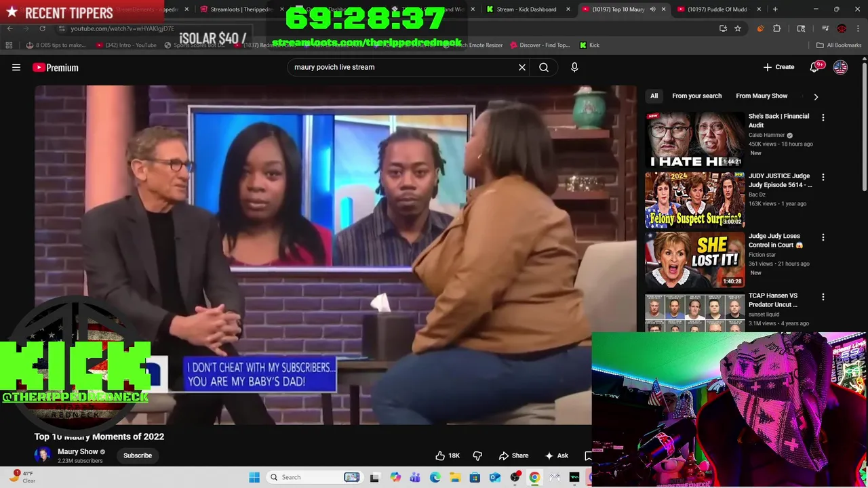Click the Windows taskbar Search box
The height and width of the screenshot is (488, 868).
point(313,477)
